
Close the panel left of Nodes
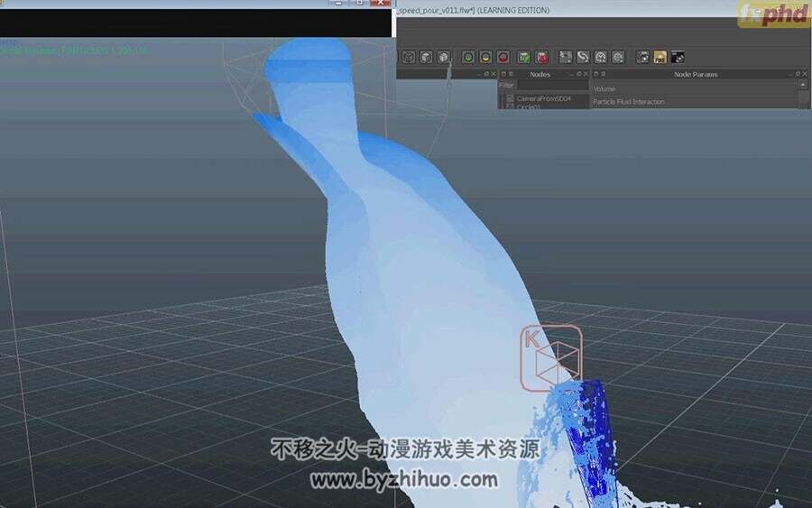493,74
